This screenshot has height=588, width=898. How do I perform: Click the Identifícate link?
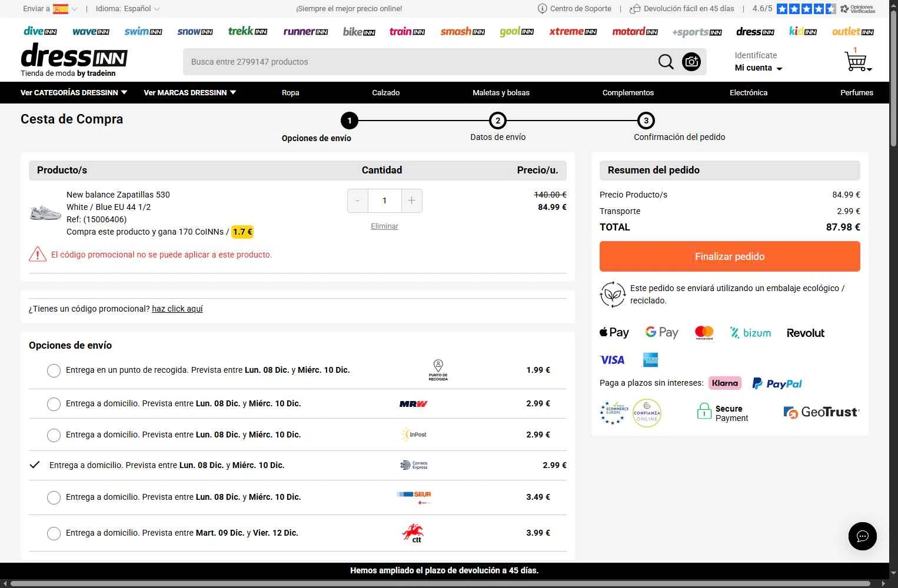(756, 55)
